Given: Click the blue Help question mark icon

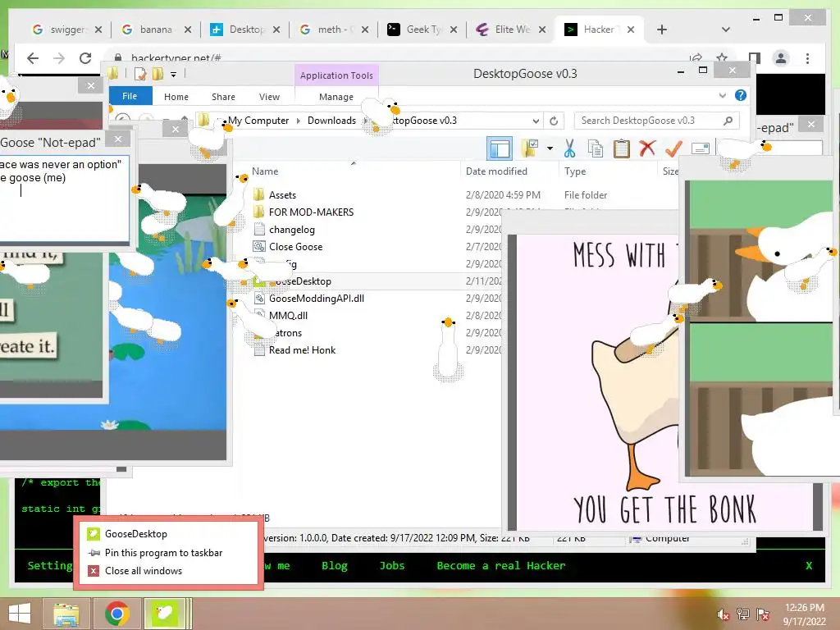Looking at the screenshot, I should (x=741, y=95).
